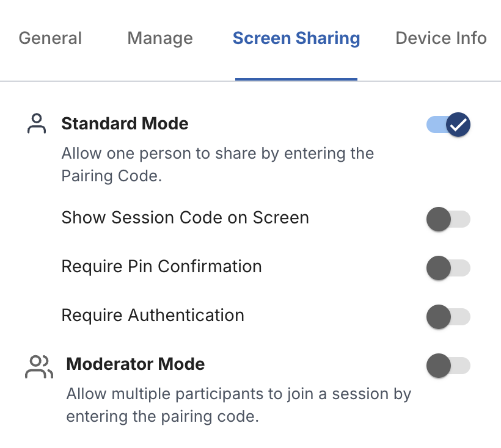This screenshot has width=501, height=448.
Task: Click the single-person Standard Mode icon
Action: click(x=37, y=123)
